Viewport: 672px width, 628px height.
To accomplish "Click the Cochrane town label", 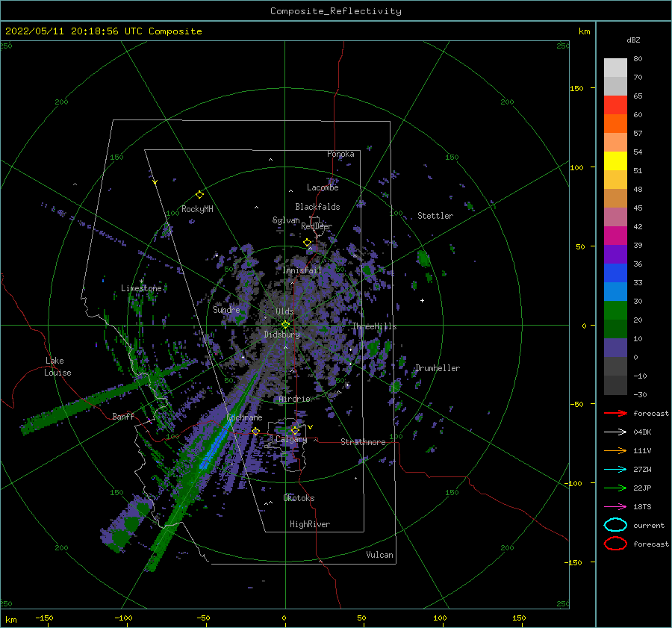I will [244, 417].
